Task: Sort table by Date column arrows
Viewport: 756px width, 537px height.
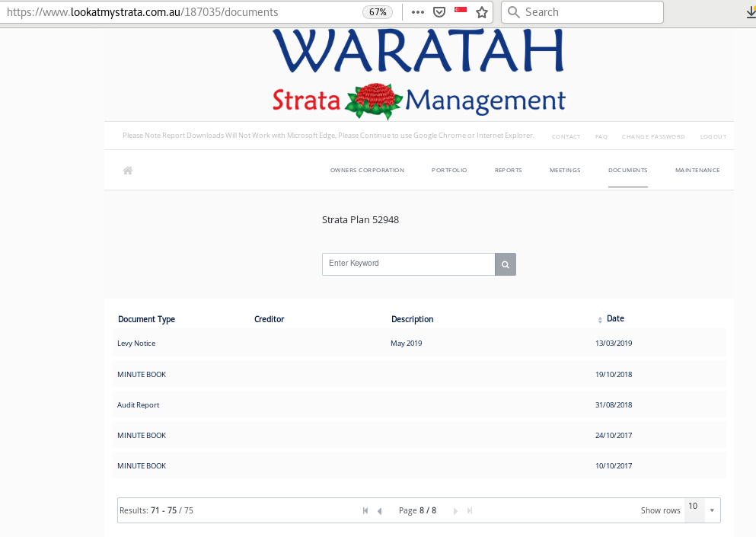Action: click(600, 320)
